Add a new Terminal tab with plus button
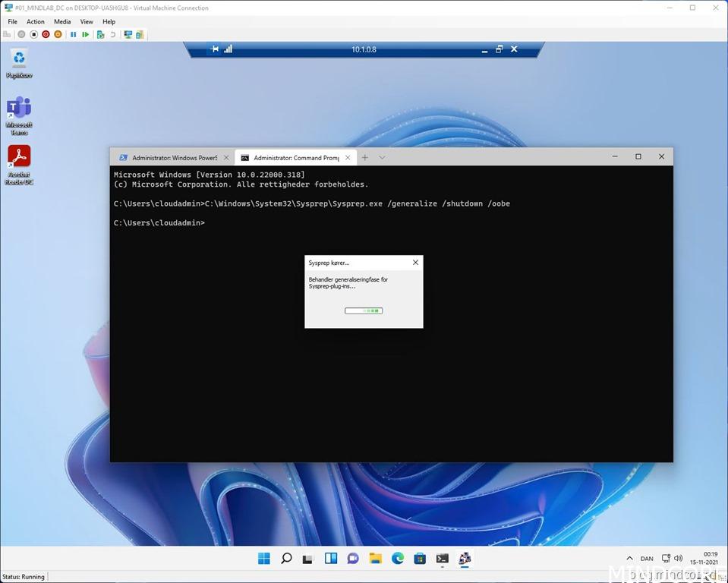The image size is (728, 583). tap(365, 157)
